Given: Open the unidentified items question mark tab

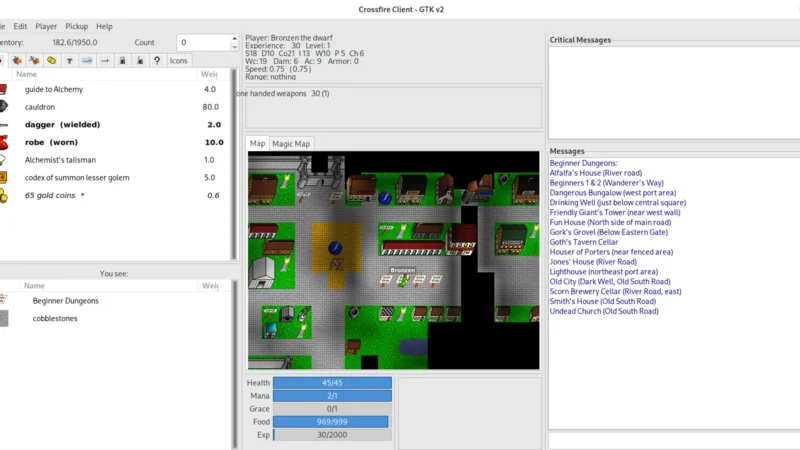Looking at the screenshot, I should [x=157, y=61].
